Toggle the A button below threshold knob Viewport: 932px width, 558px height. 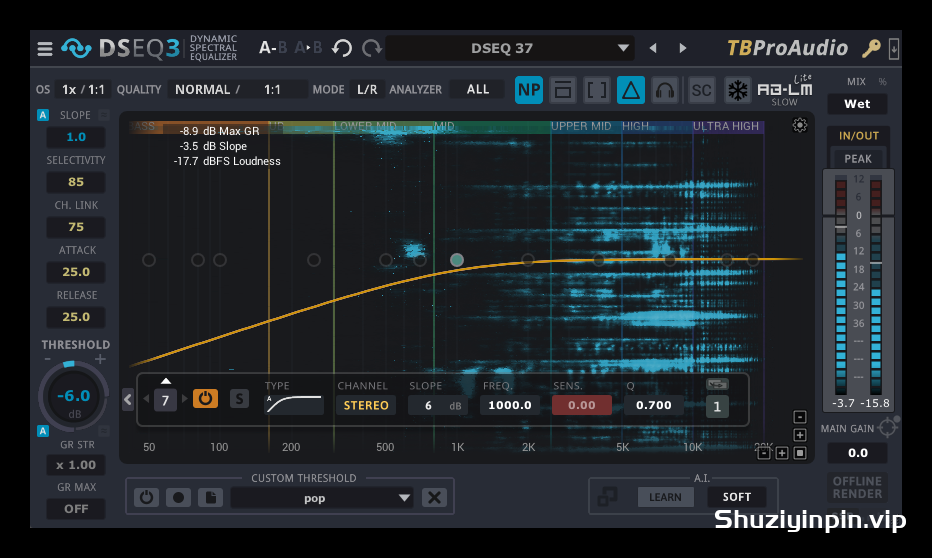click(43, 431)
